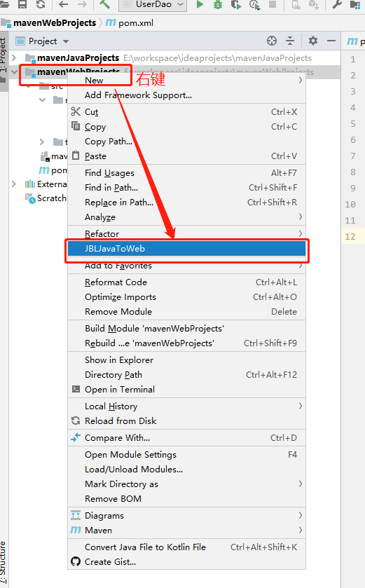
Task: Open Mark Directory as submenu
Action: (x=186, y=484)
